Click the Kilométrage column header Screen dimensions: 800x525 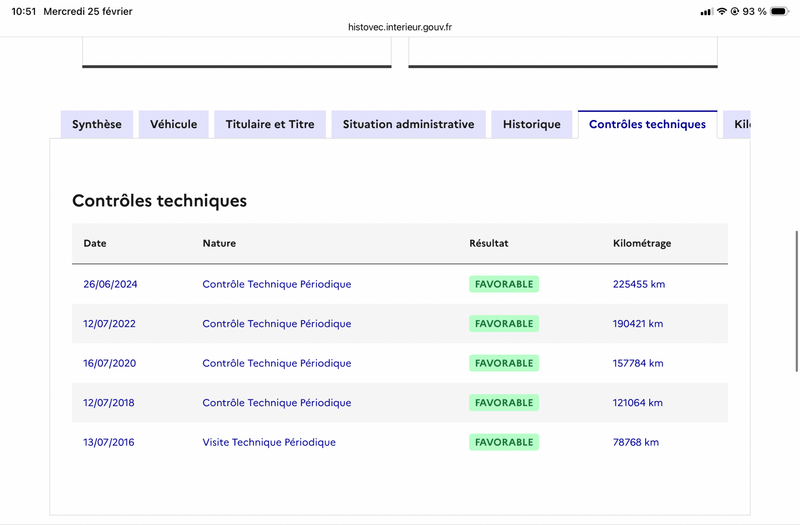[642, 243]
